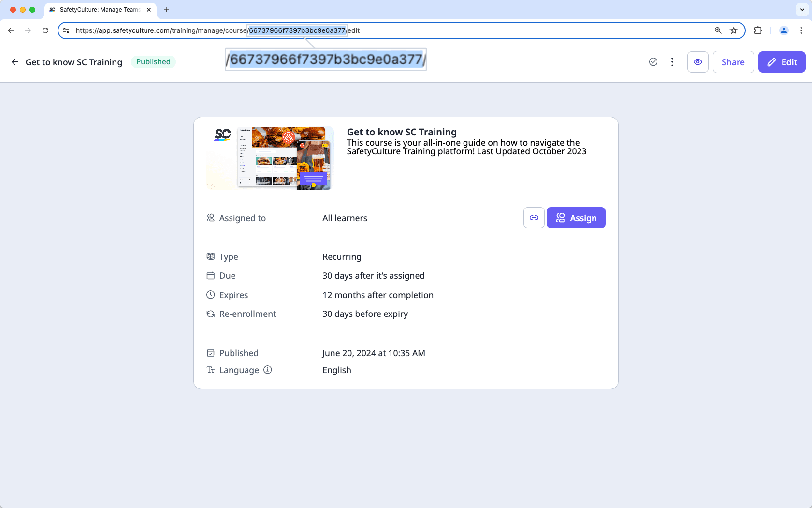This screenshot has width=812, height=508.
Task: Copy the course link icon beside Assign
Action: pos(534,218)
